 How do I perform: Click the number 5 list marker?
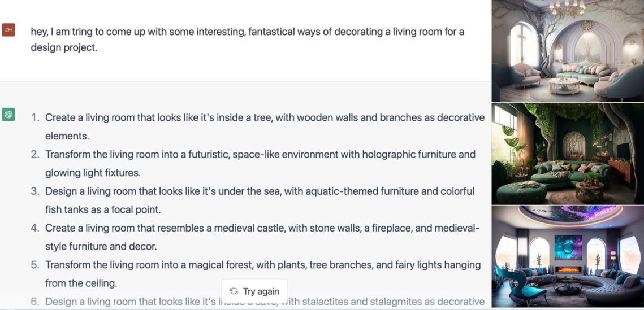click(x=35, y=265)
